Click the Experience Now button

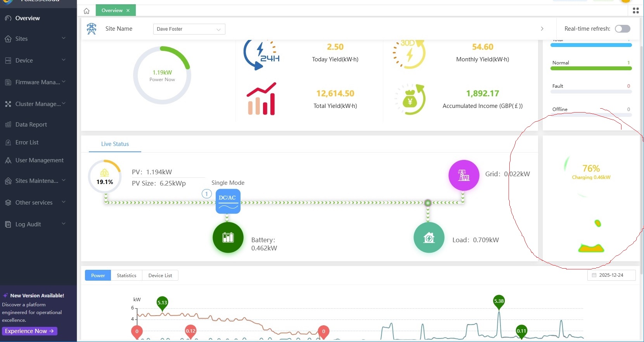pyautogui.click(x=29, y=331)
